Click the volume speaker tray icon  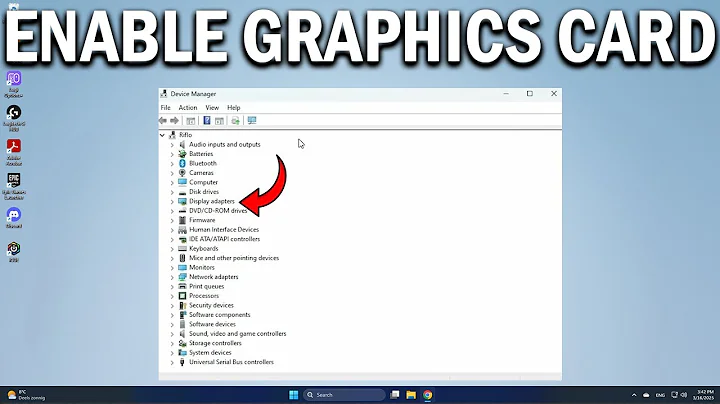click(684, 395)
